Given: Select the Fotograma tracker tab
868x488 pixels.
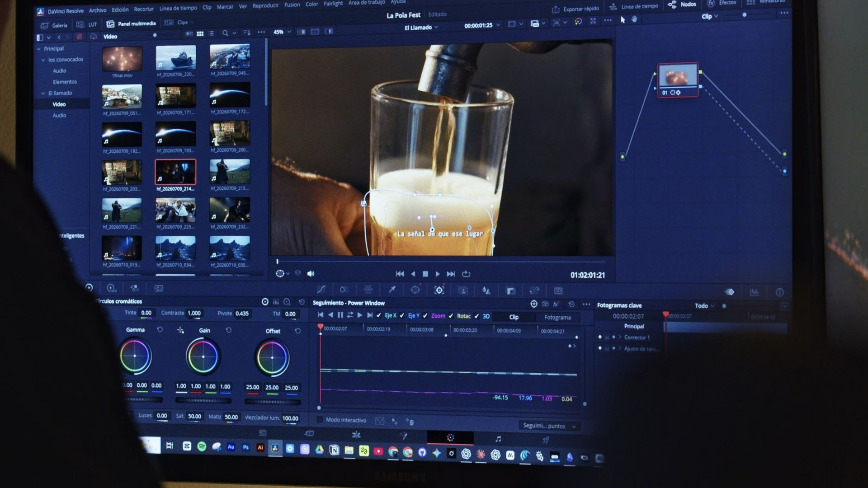Looking at the screenshot, I should click(557, 317).
